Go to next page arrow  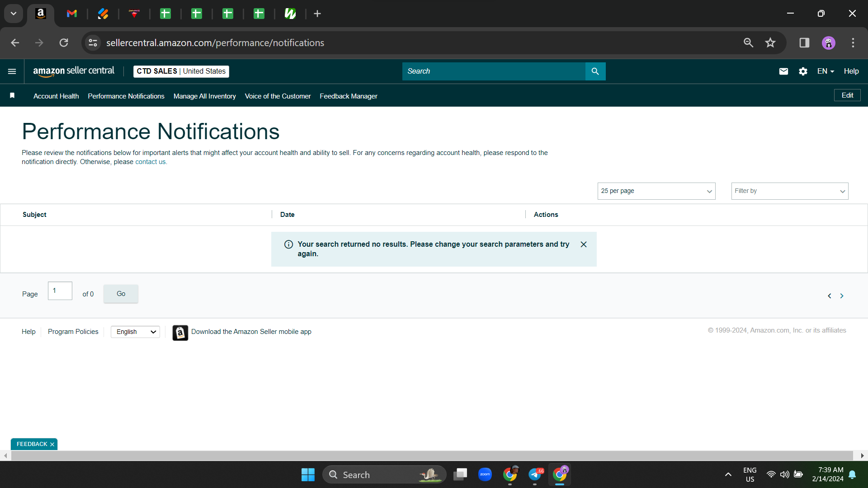click(x=842, y=296)
